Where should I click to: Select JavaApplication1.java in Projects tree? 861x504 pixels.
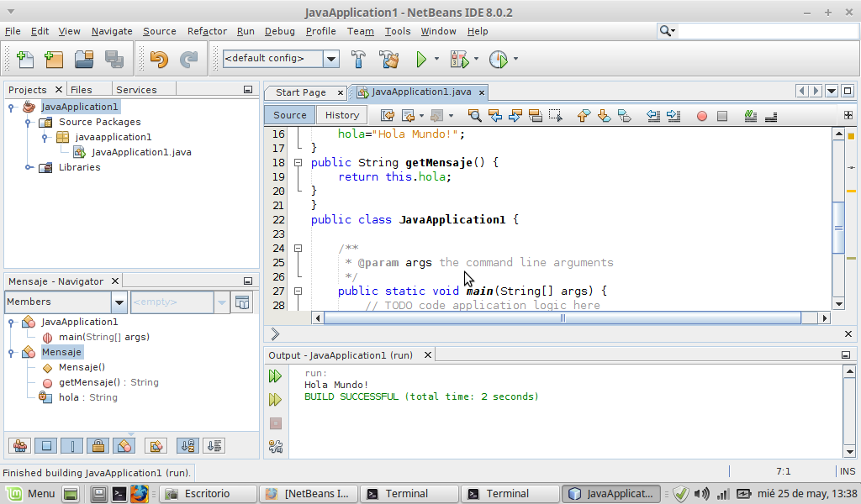click(140, 152)
